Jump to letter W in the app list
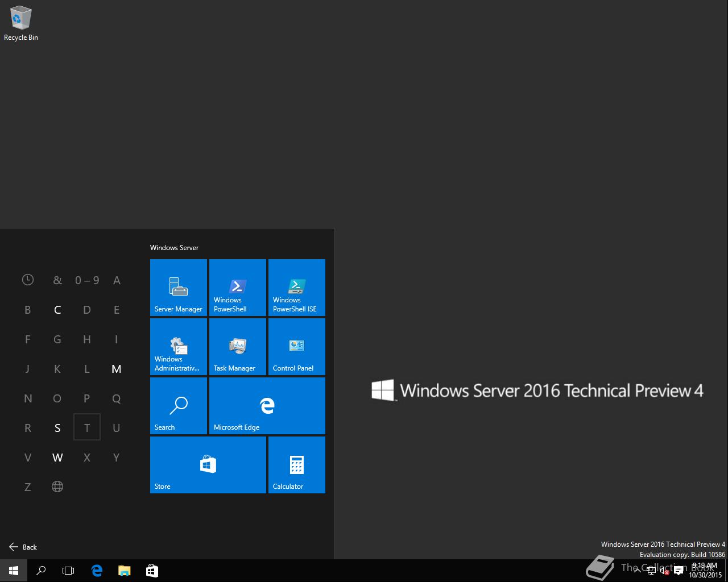728x582 pixels. coord(57,458)
